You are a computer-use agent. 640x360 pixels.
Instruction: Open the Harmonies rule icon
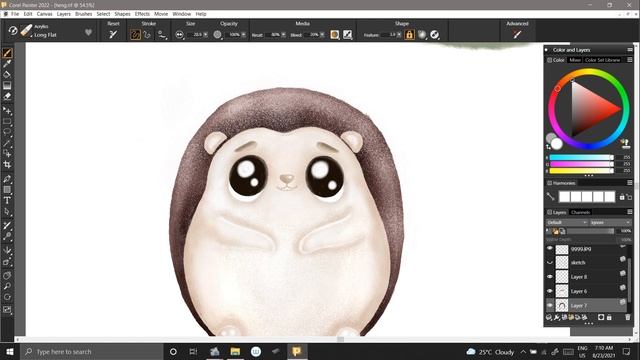551,197
